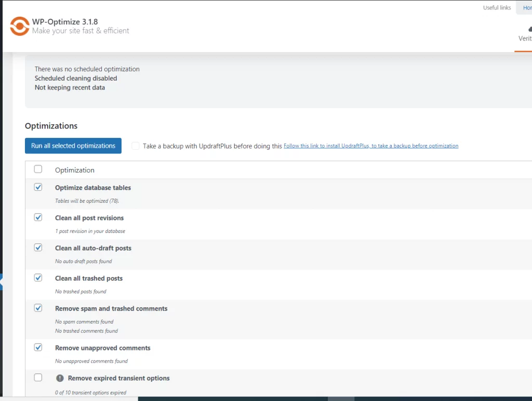This screenshot has width=532, height=401.
Task: Click Run all selected optimizations
Action: pos(73,146)
